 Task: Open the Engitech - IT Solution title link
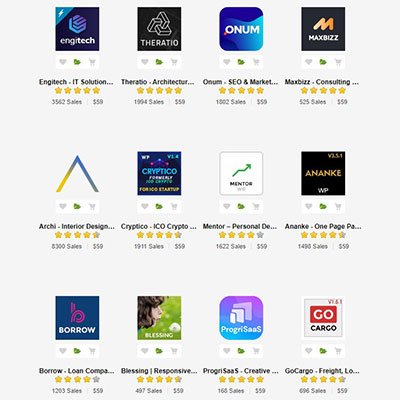(x=76, y=82)
